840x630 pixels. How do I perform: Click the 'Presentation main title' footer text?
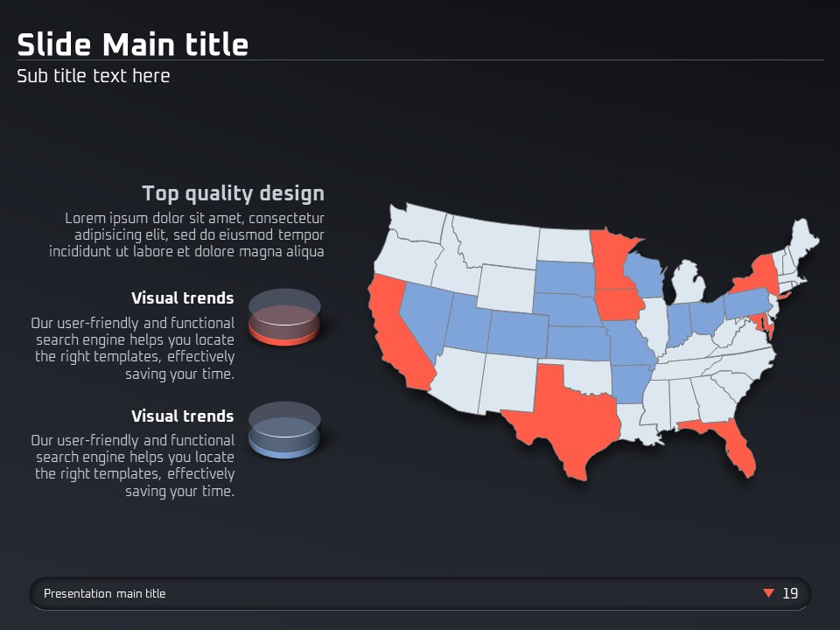tap(104, 593)
